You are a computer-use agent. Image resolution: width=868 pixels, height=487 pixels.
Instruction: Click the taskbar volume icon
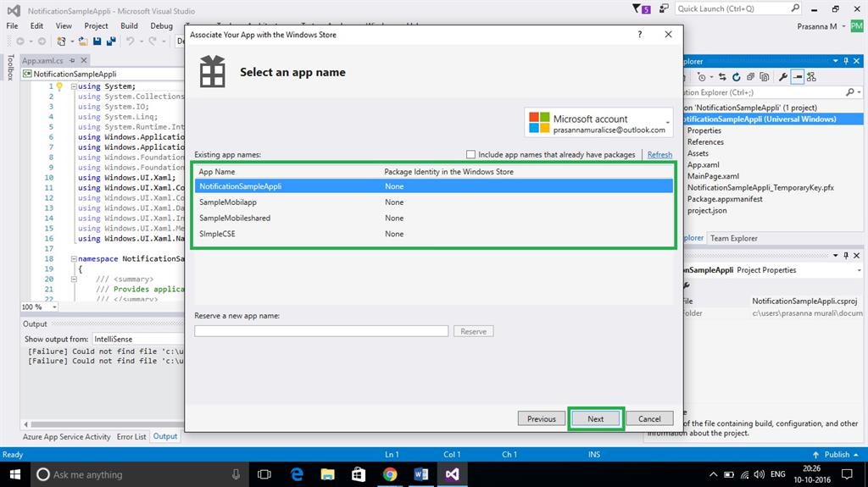[759, 474]
